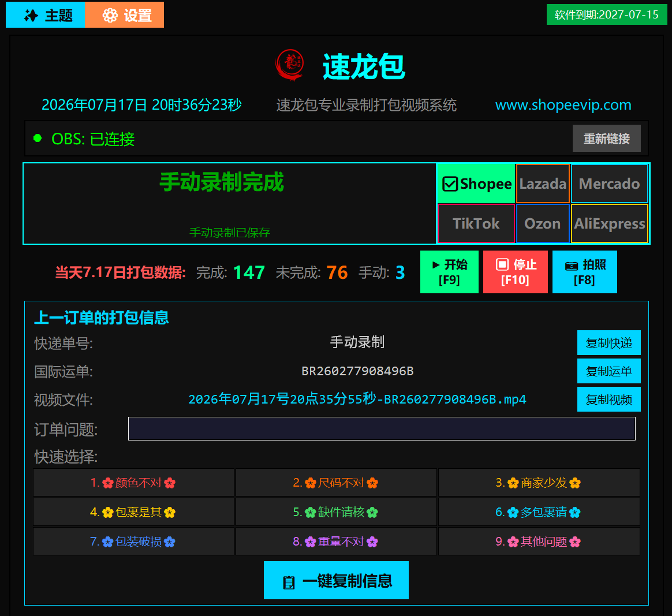Viewport: 672px width, 616px height.
Task: Click the date-time 2026年07月17日 text
Action: coord(141,105)
